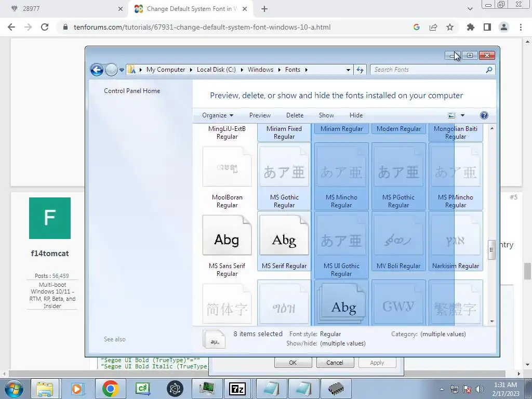Click the magnifier icon in Search Fonts
532x399 pixels.
(489, 70)
